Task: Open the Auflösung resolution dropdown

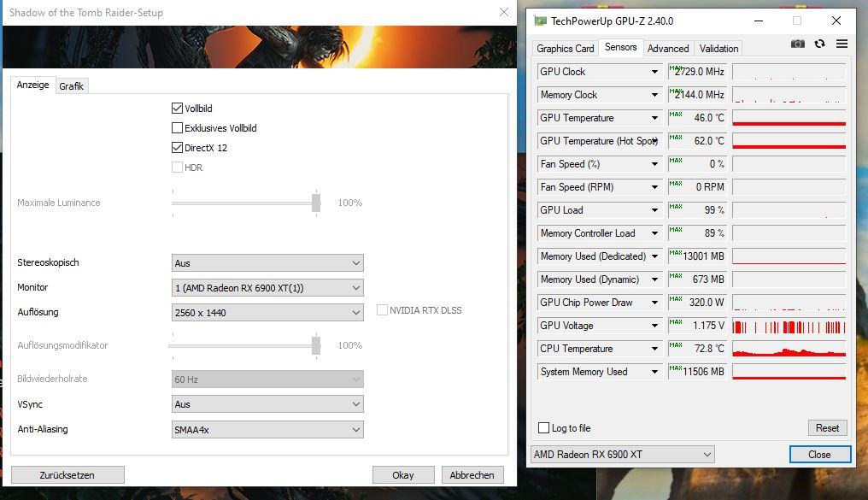Action: coord(267,313)
